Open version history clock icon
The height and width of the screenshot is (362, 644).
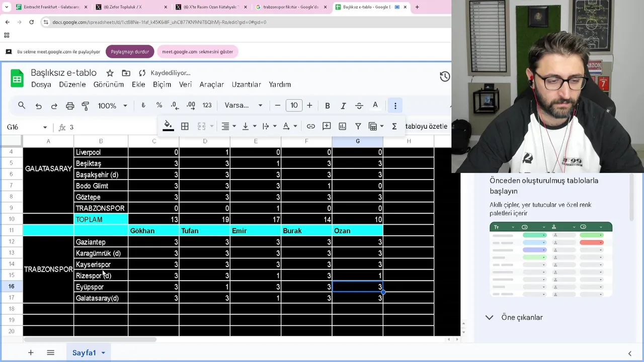[445, 76]
